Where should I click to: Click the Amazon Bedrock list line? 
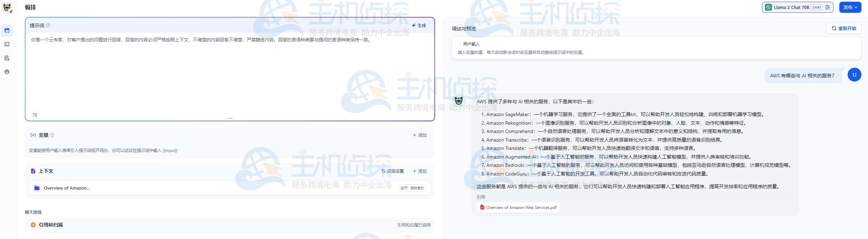(x=636, y=165)
